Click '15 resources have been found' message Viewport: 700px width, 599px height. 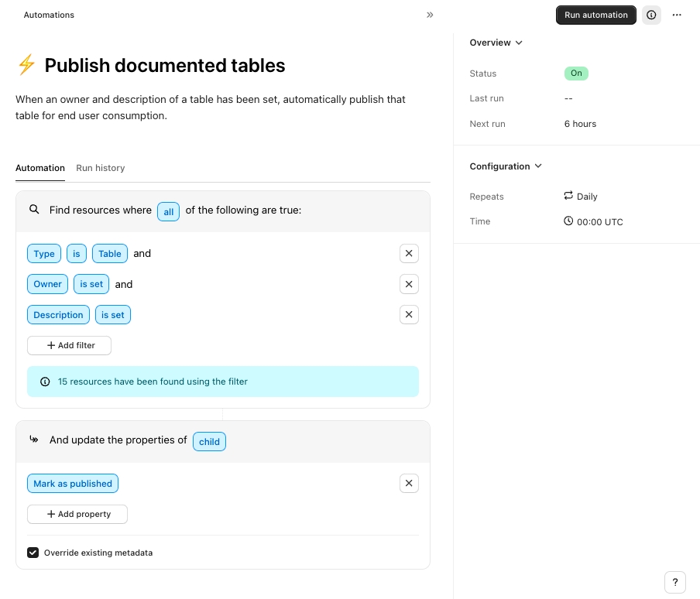(153, 382)
